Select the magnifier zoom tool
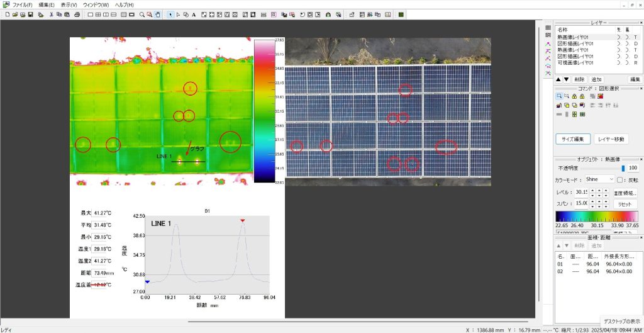Screen dimensions: 644x333 (142, 14)
